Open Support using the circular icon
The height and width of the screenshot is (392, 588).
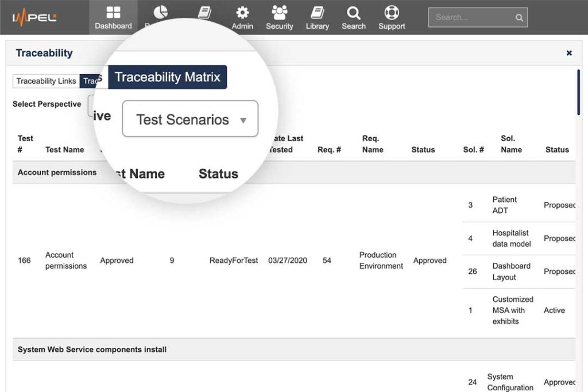click(x=391, y=17)
